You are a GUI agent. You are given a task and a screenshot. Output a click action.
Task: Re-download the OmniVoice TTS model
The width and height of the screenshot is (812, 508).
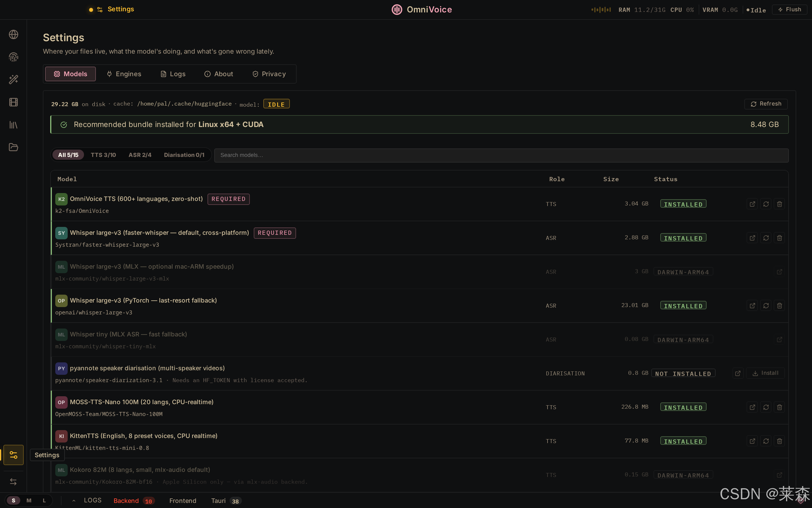coord(766,204)
